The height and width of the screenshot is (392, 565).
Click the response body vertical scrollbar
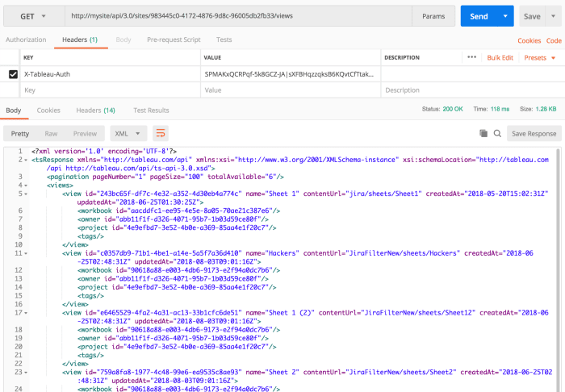coord(559,270)
